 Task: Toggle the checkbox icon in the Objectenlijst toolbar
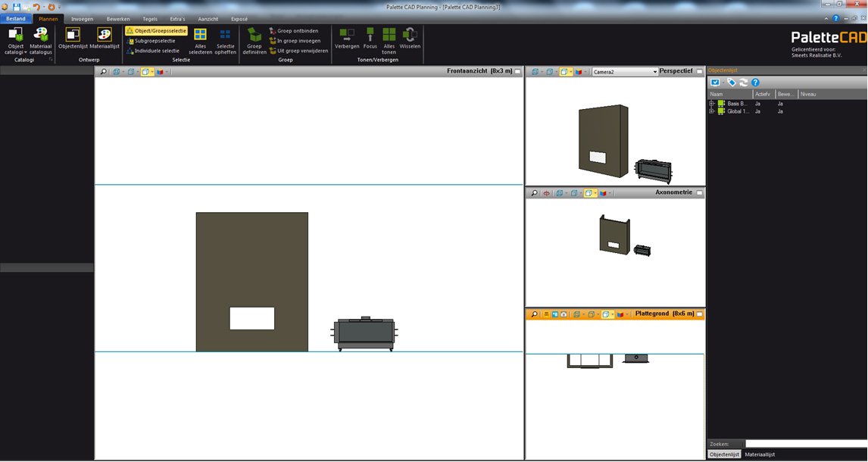pos(717,83)
